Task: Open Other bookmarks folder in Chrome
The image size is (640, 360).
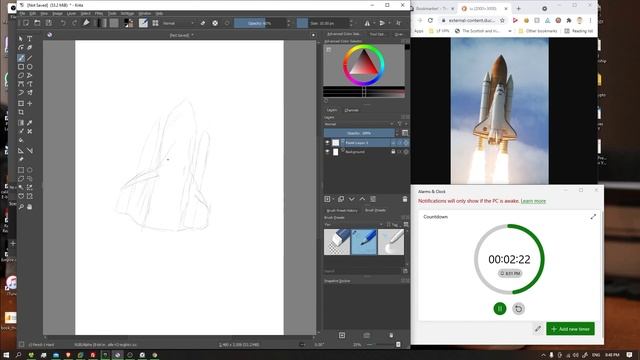Action: click(538, 31)
